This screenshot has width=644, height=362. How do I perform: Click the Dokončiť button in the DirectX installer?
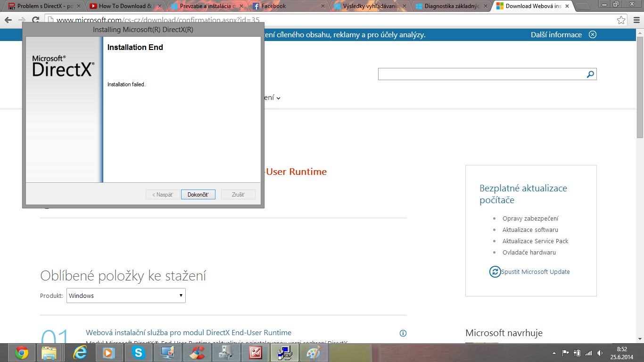[198, 195]
